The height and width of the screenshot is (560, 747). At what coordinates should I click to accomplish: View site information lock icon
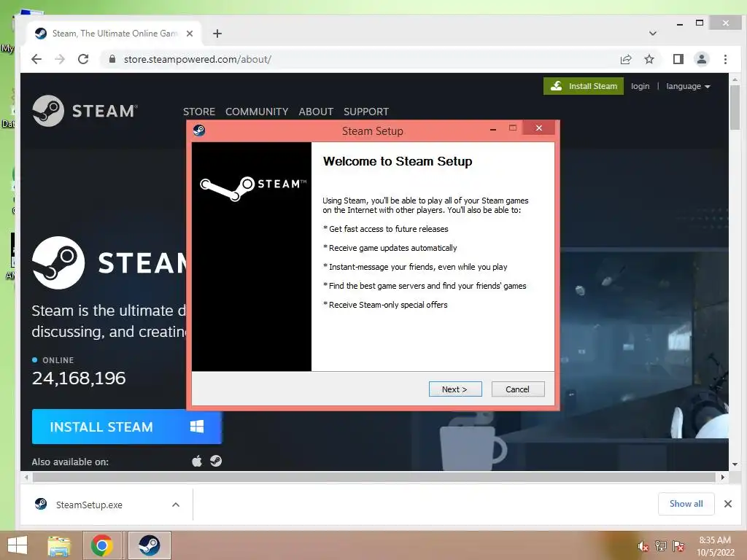[112, 59]
